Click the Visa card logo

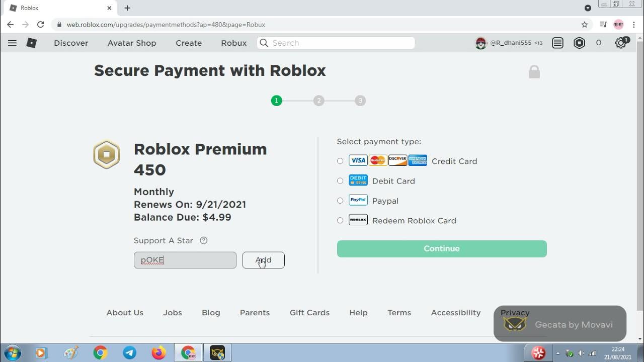coord(358,160)
